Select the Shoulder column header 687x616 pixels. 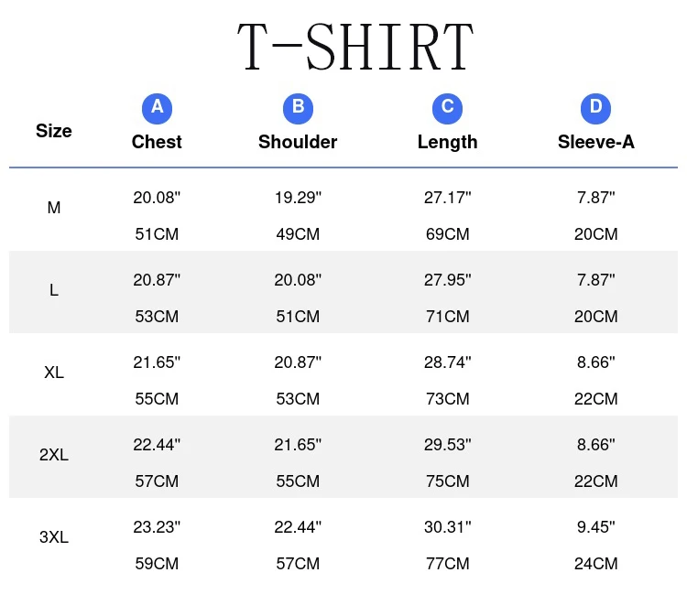298,142
